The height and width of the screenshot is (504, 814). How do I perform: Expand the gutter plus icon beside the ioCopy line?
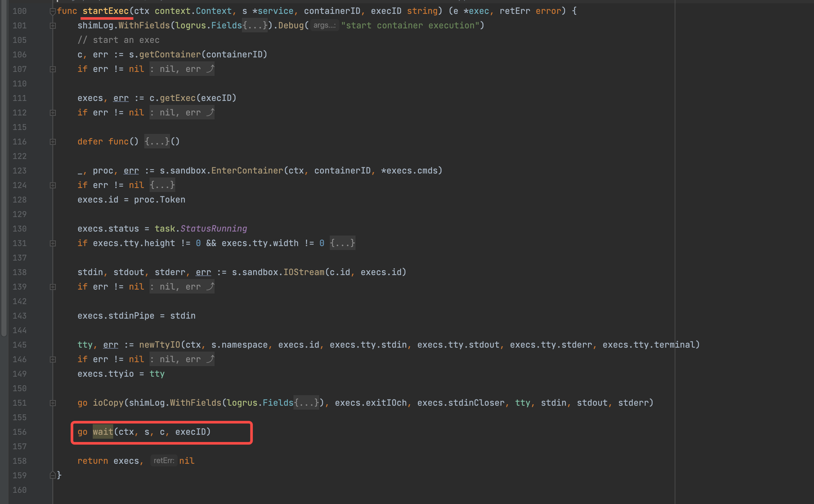[52, 403]
